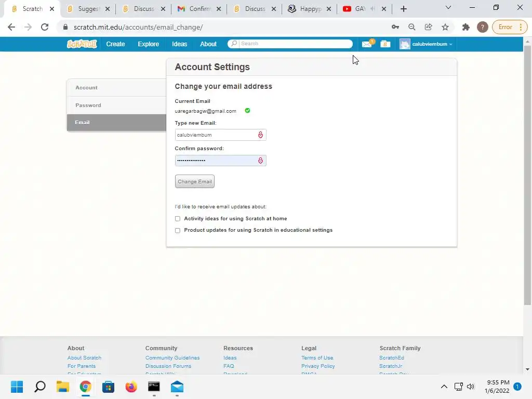This screenshot has width=532, height=399.
Task: Open the Discussion Forums footer link
Action: pos(168,366)
